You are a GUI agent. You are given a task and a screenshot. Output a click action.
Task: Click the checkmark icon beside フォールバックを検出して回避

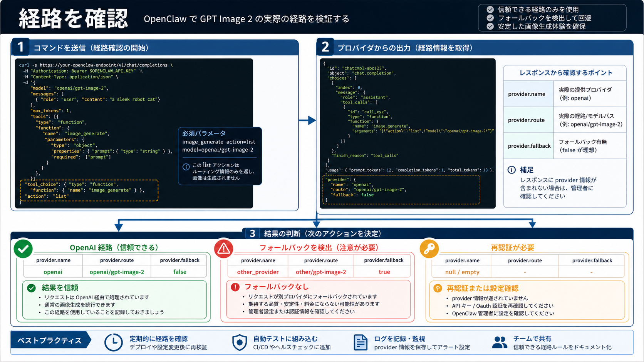pos(490,18)
